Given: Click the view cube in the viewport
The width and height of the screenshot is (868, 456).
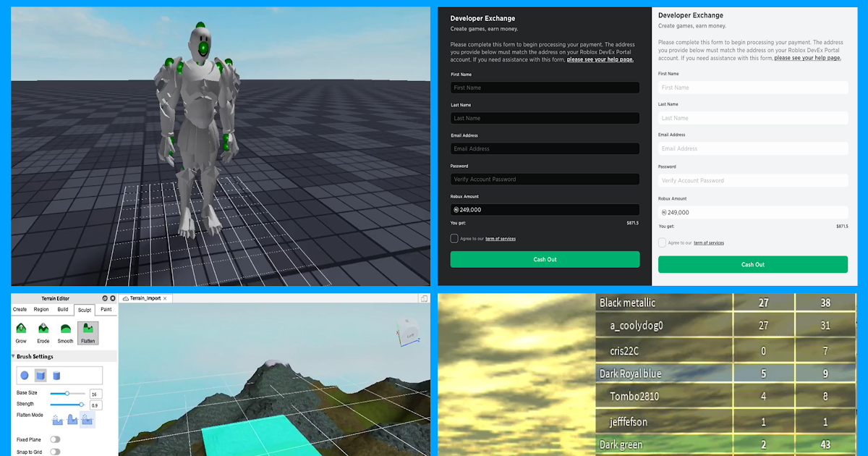Looking at the screenshot, I should tap(409, 332).
